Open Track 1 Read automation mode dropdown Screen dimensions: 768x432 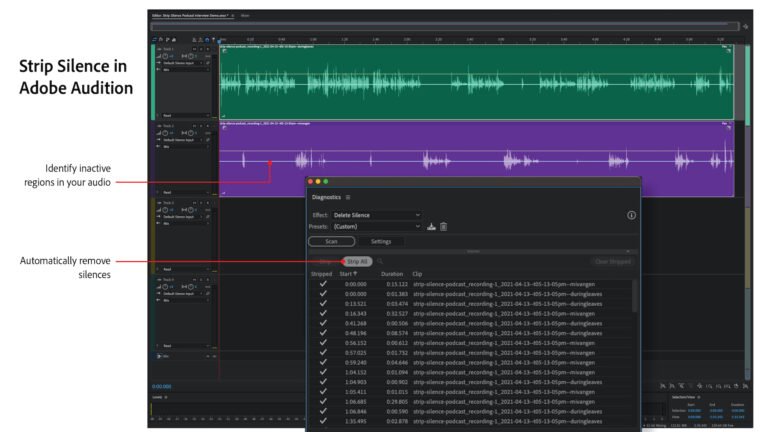(x=186, y=116)
